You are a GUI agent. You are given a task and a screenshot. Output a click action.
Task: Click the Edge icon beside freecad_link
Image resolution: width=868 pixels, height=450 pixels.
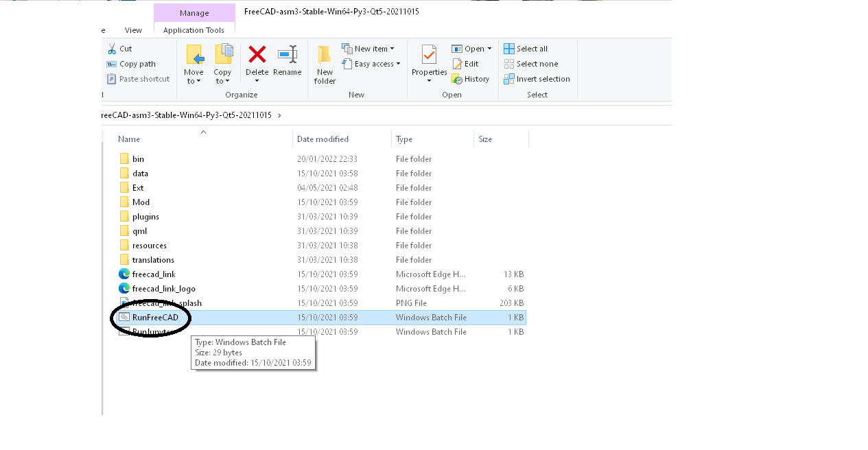(124, 274)
